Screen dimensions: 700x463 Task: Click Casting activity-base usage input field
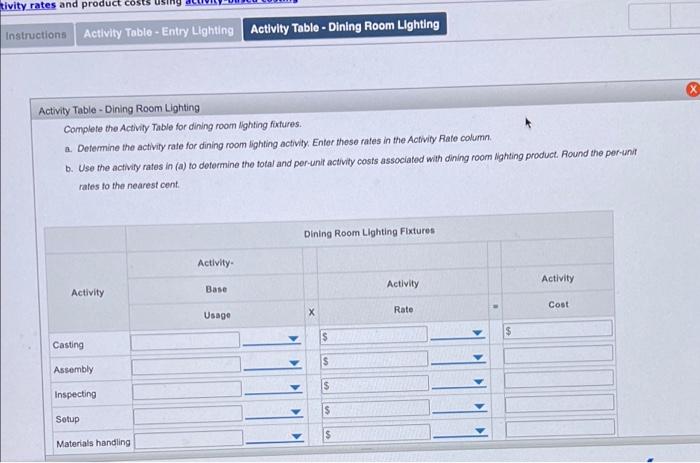click(x=185, y=340)
